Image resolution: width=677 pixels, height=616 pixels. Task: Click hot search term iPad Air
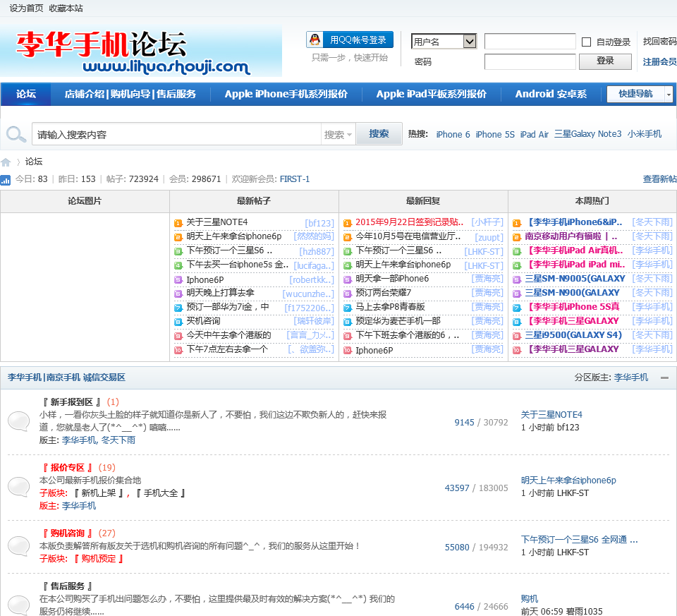(534, 134)
